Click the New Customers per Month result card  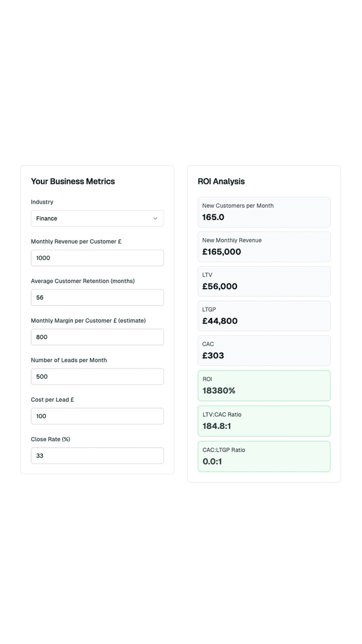(x=264, y=212)
